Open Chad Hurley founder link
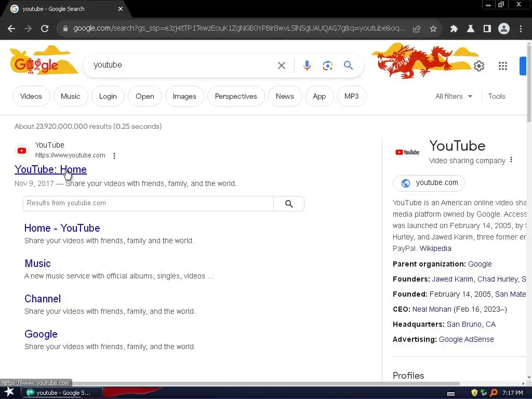Screen dimensions: 532x399 (497, 279)
